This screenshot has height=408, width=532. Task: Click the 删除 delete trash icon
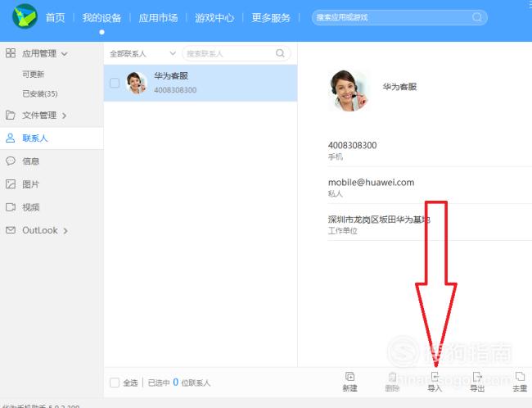392,376
